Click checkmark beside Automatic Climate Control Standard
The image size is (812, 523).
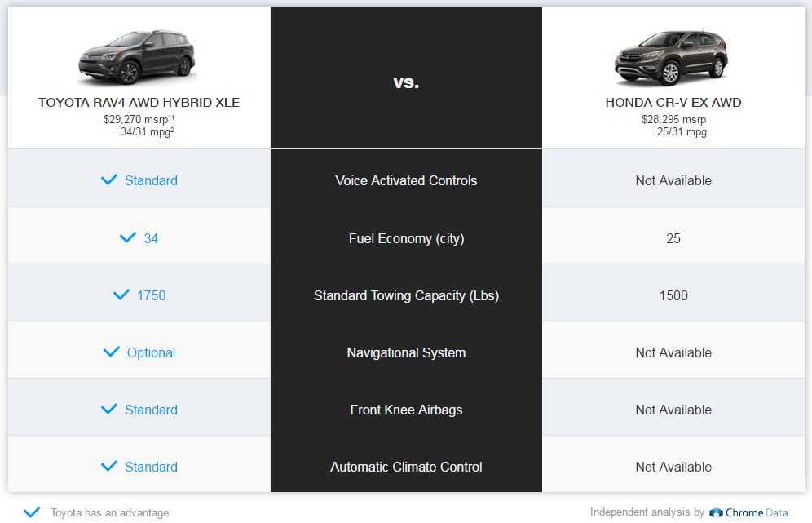coord(108,466)
